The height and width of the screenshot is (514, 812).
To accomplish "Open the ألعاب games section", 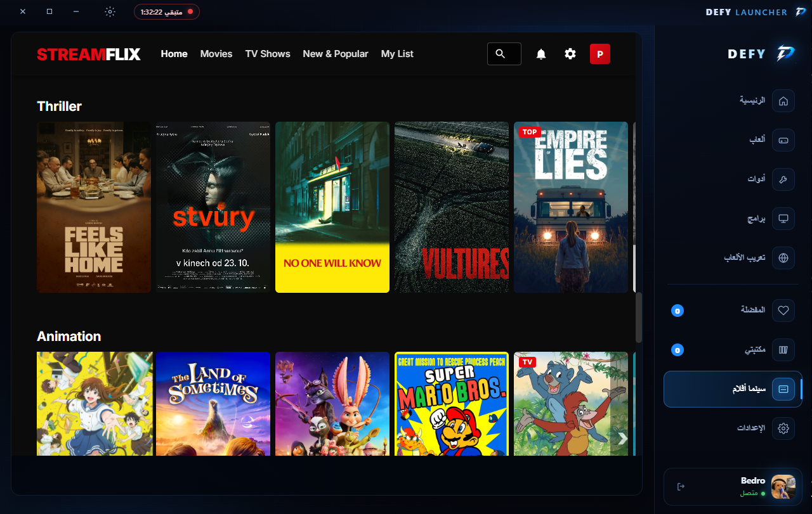I will click(x=733, y=140).
